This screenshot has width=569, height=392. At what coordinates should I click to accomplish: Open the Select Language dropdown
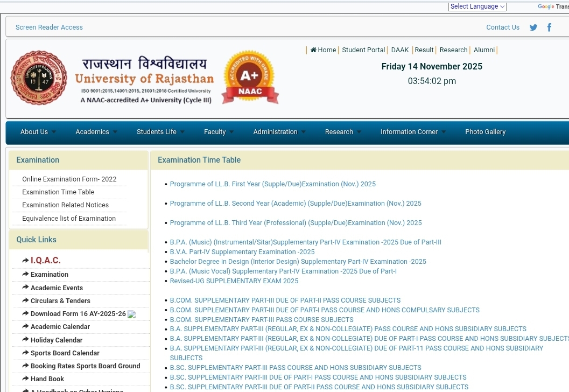477,6
